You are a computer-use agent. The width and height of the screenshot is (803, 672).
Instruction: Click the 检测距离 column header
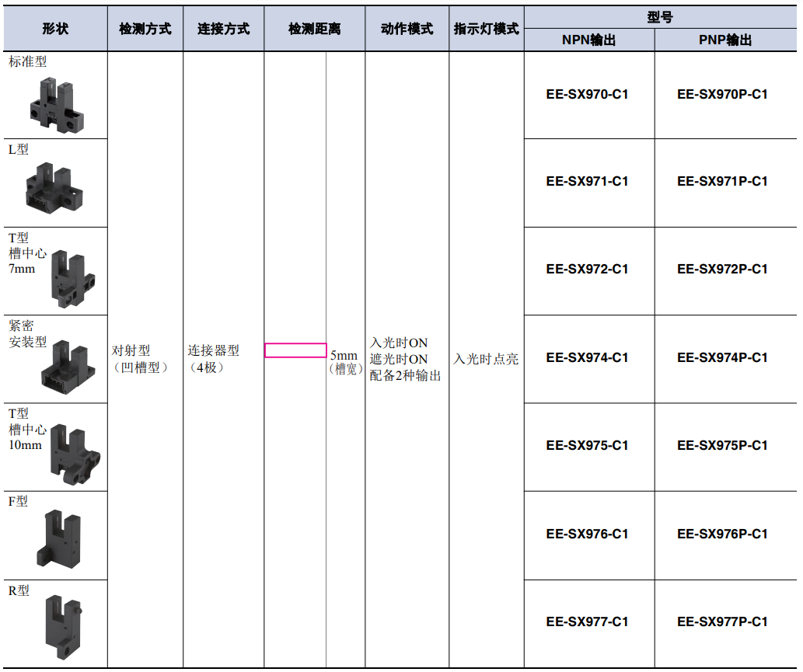(x=315, y=29)
